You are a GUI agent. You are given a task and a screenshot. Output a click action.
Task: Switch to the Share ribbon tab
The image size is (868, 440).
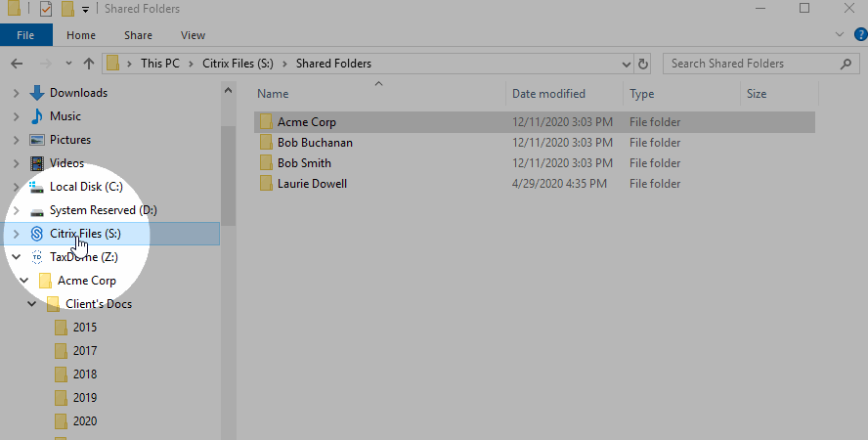coord(138,35)
